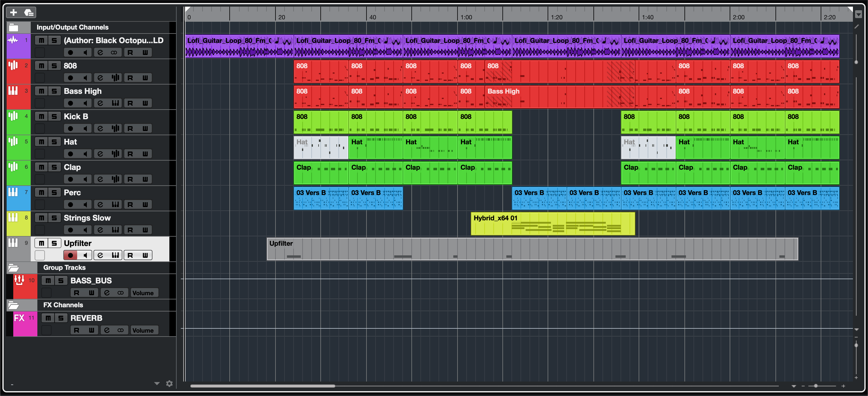Select the Upfilter track name
868x396 pixels.
point(78,243)
